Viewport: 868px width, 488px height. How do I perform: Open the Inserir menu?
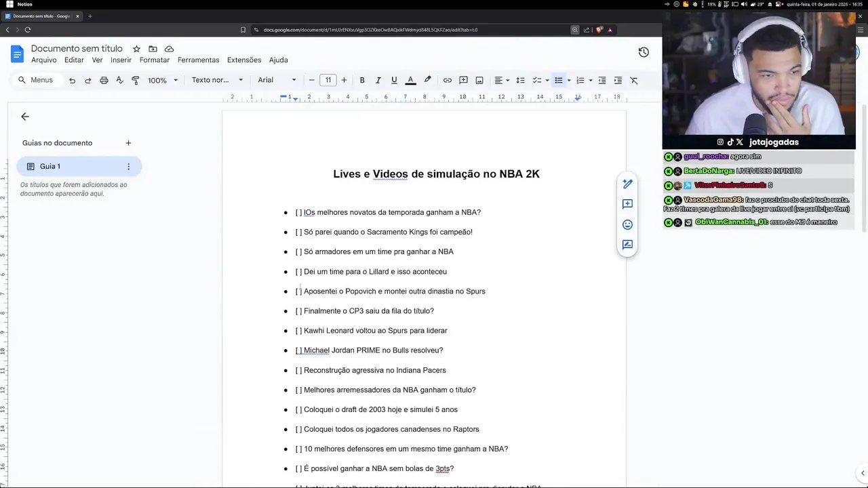pyautogui.click(x=121, y=60)
